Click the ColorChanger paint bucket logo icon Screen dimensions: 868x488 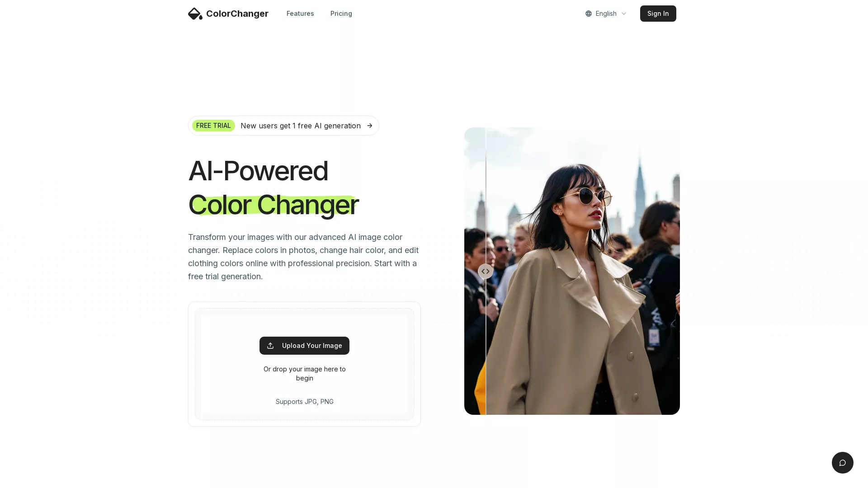[195, 14]
